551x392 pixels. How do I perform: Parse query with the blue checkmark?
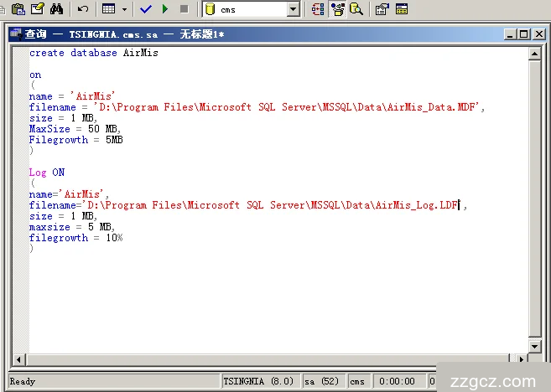pos(146,9)
